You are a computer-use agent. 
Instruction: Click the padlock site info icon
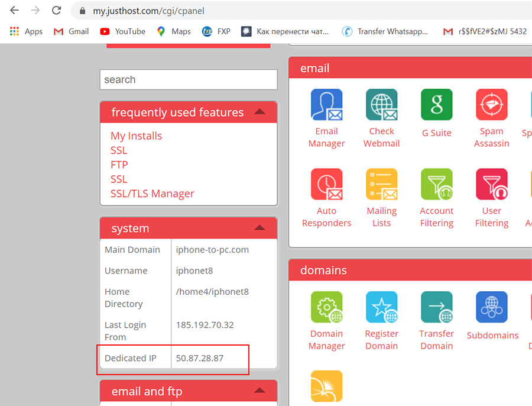click(82, 11)
